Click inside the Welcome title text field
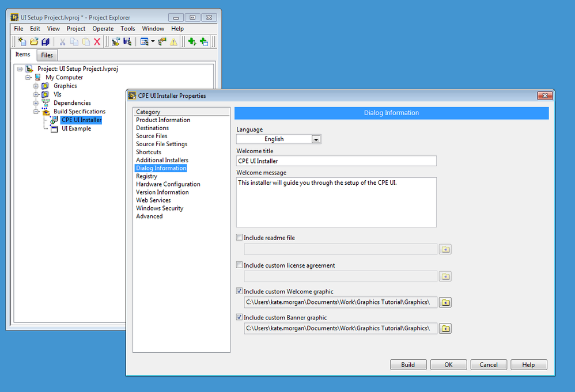The height and width of the screenshot is (392, 575). 336,161
